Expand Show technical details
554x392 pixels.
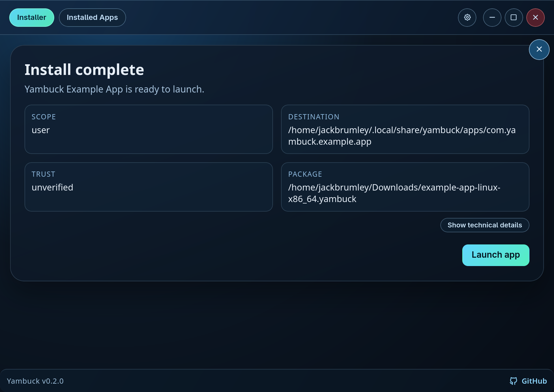(x=485, y=225)
